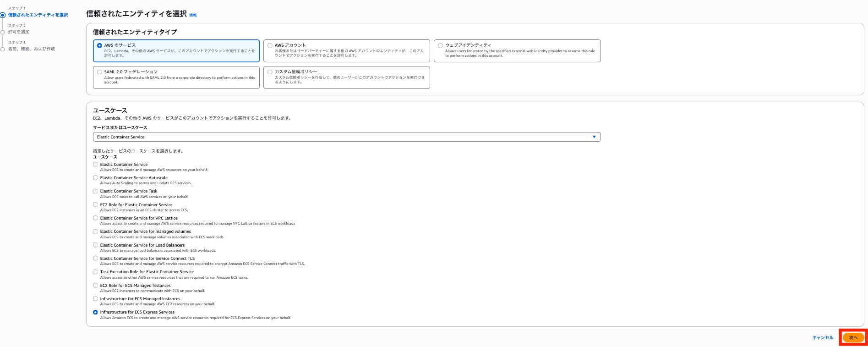Pick Elastic Container Service for VPC Lattice
Screen dimensions: 868x347
95,218
